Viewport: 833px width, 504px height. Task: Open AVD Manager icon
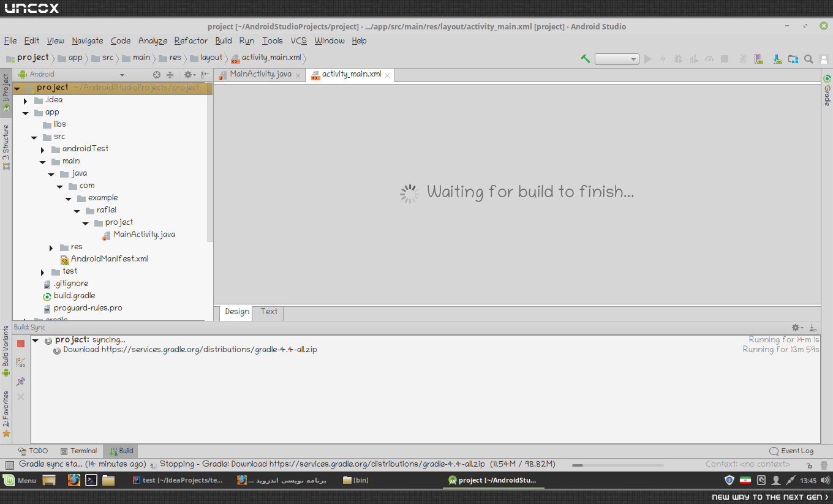pos(759,59)
